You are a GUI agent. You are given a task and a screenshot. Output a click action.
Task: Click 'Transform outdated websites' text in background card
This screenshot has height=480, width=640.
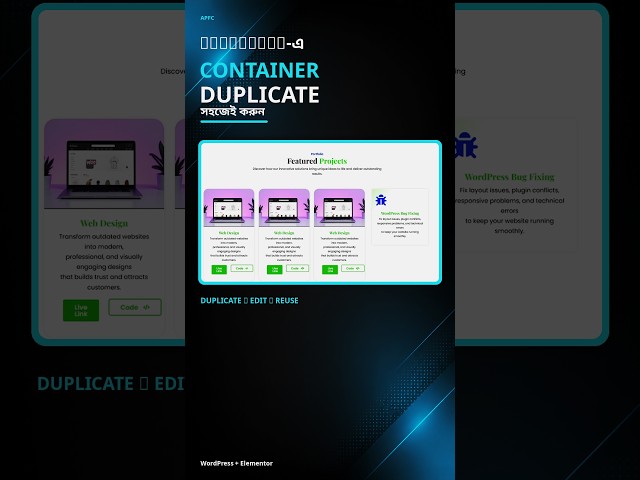[x=104, y=237]
